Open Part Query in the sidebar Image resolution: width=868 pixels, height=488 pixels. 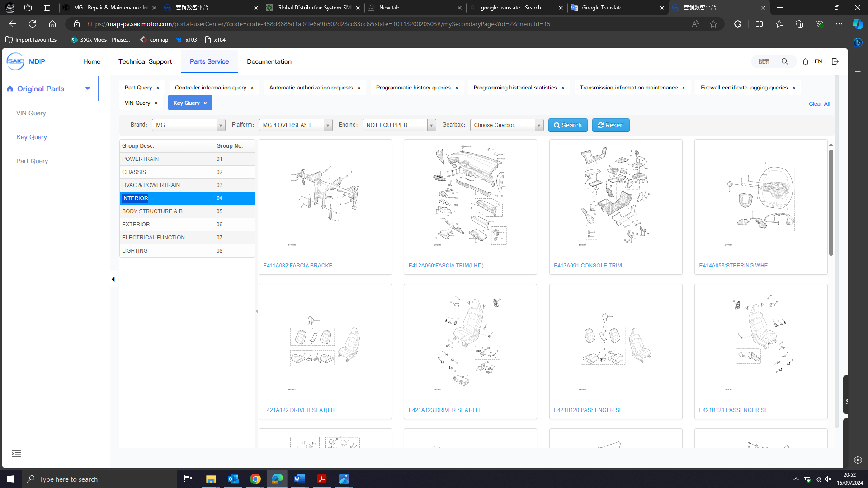click(x=32, y=161)
